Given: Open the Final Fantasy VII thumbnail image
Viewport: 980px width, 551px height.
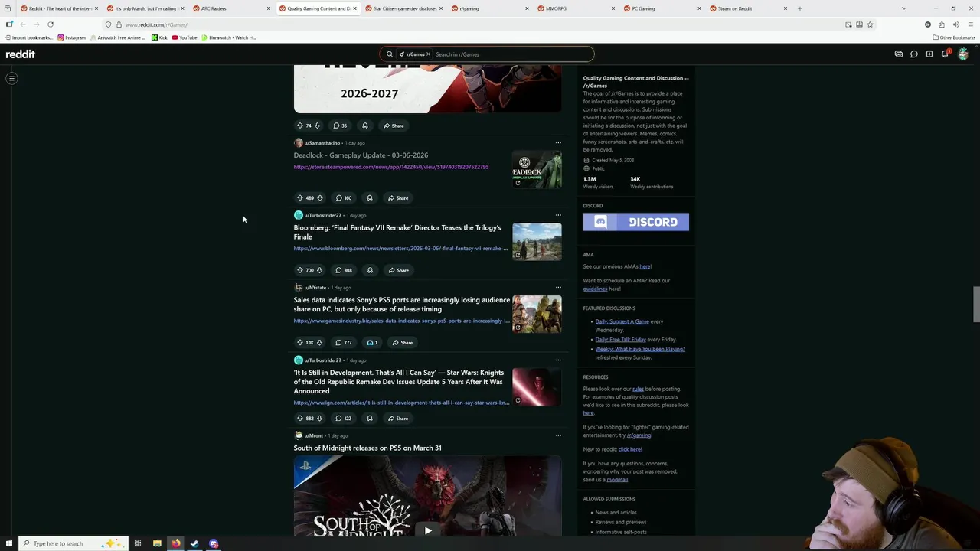Looking at the screenshot, I should coord(537,242).
